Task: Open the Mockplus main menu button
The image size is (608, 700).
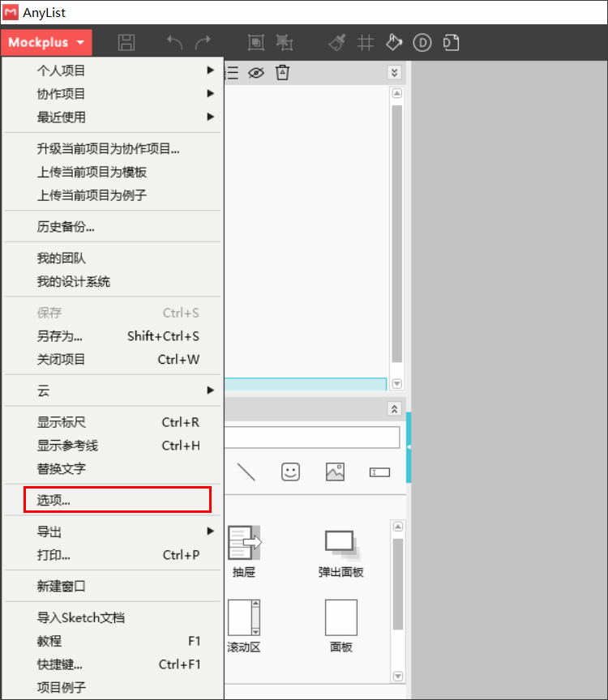Action: coord(46,42)
